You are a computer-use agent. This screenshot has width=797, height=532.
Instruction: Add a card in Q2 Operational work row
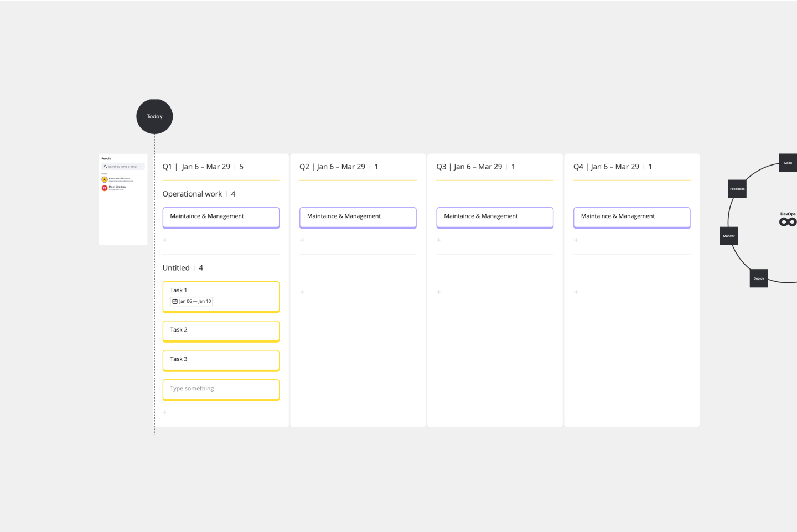pyautogui.click(x=302, y=240)
